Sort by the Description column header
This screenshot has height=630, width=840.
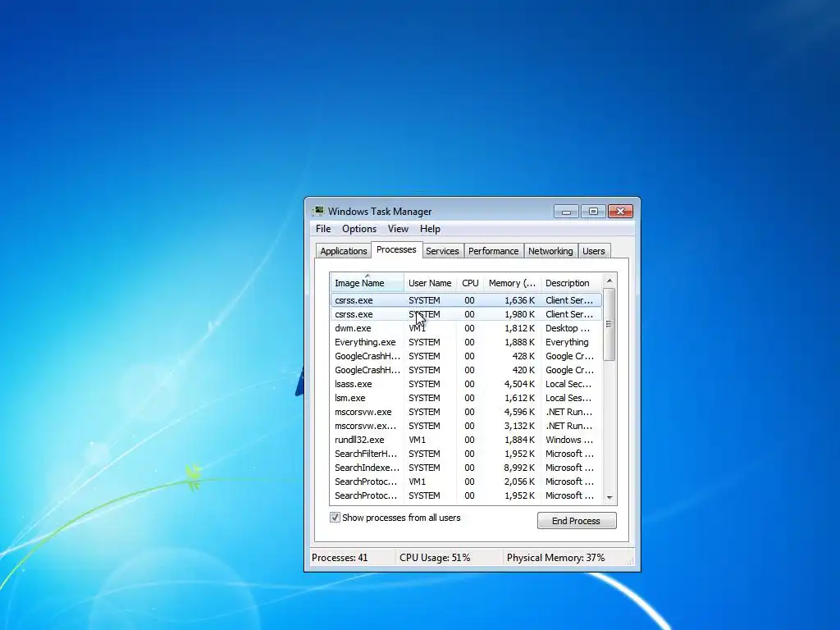point(571,283)
